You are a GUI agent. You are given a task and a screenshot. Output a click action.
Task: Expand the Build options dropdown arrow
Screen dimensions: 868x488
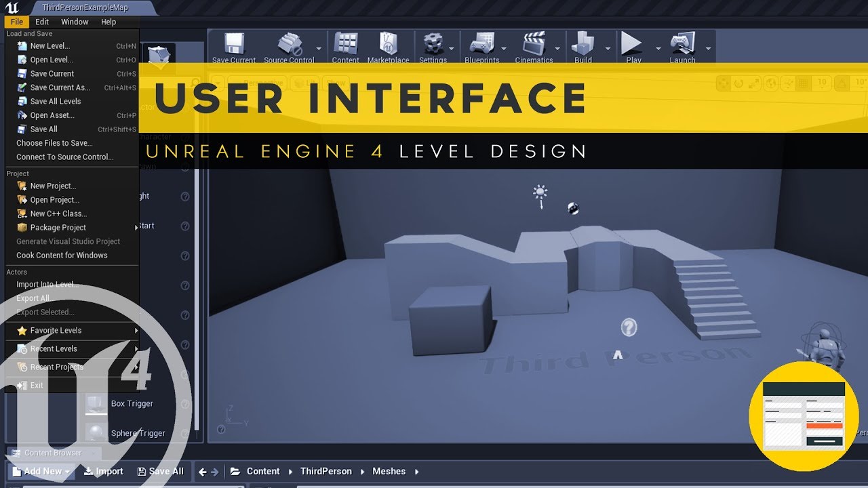click(608, 49)
